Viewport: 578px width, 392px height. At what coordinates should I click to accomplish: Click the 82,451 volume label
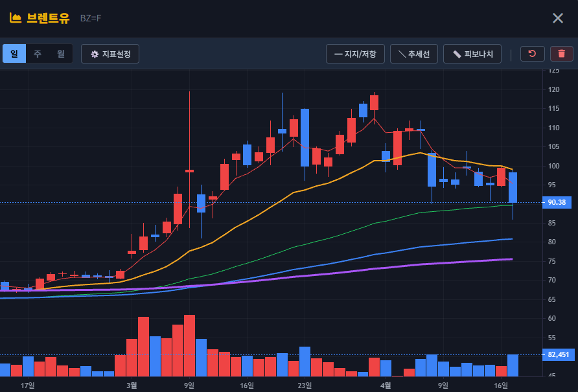point(558,355)
